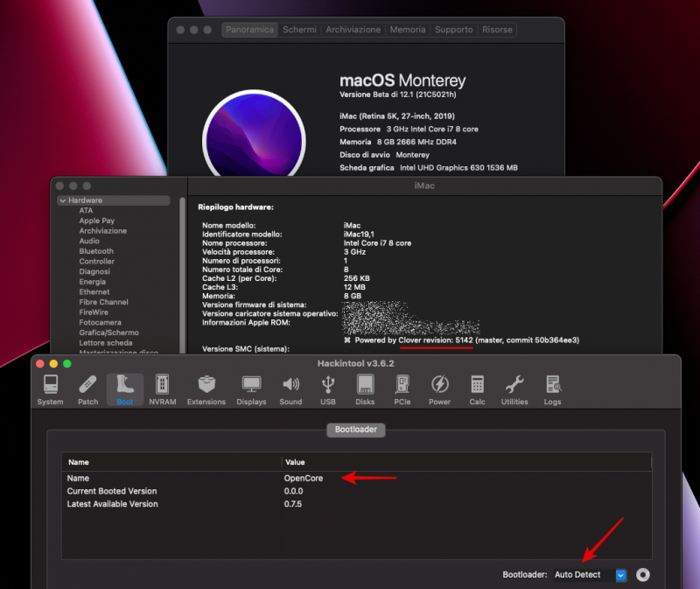Image resolution: width=700 pixels, height=589 pixels.
Task: Open the Bootloader Auto Detect dropdown
Action: tap(591, 575)
